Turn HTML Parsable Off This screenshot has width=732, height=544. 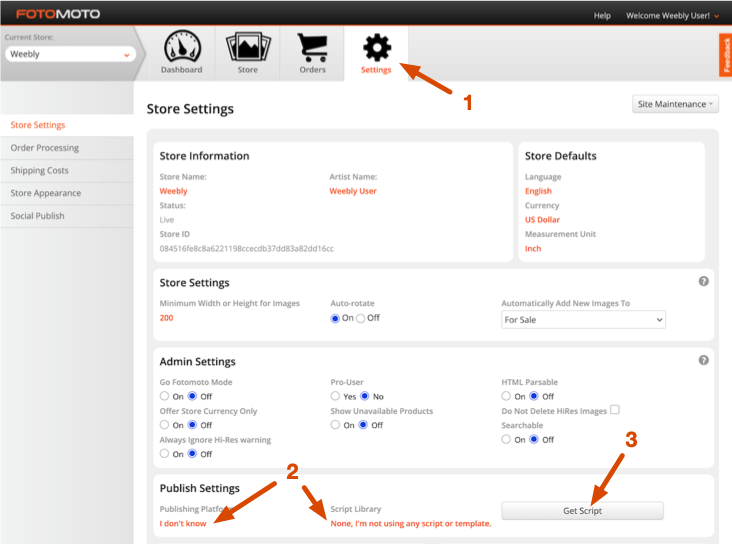tap(534, 396)
